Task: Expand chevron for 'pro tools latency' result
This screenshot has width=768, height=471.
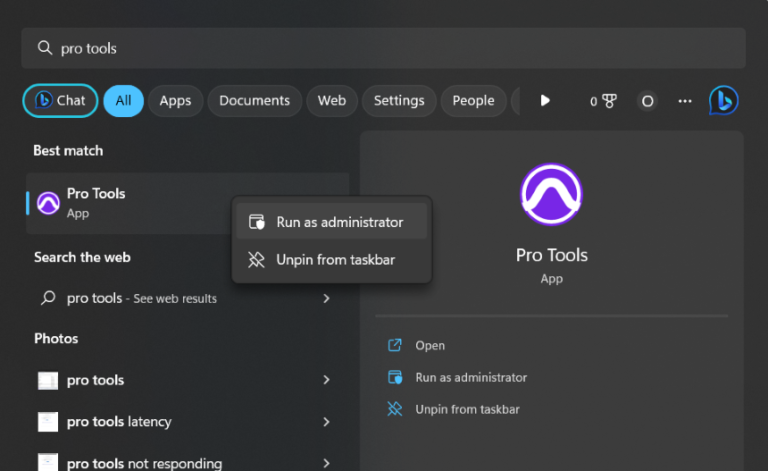Action: (x=326, y=422)
